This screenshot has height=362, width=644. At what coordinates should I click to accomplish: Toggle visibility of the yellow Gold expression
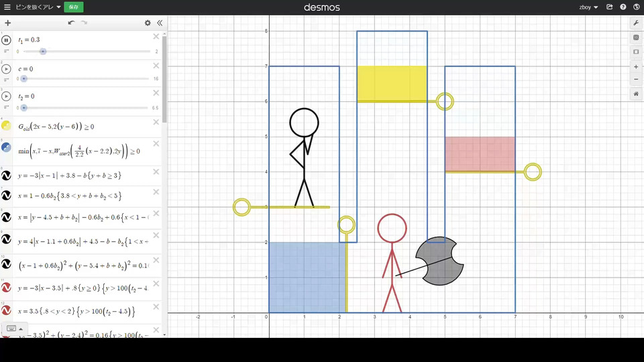6,125
